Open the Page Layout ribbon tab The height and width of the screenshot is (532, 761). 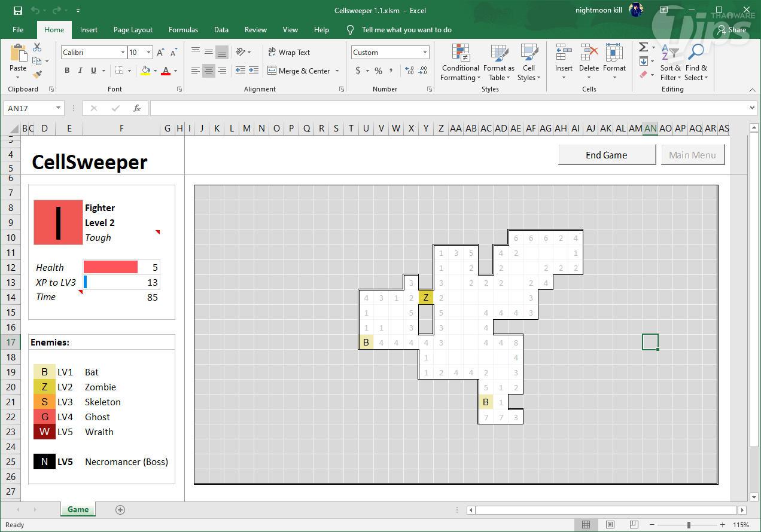pyautogui.click(x=133, y=30)
